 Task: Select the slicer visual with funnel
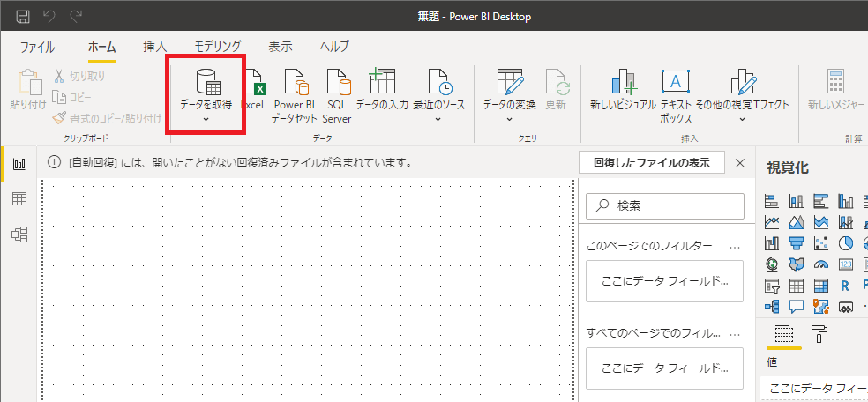click(772, 286)
